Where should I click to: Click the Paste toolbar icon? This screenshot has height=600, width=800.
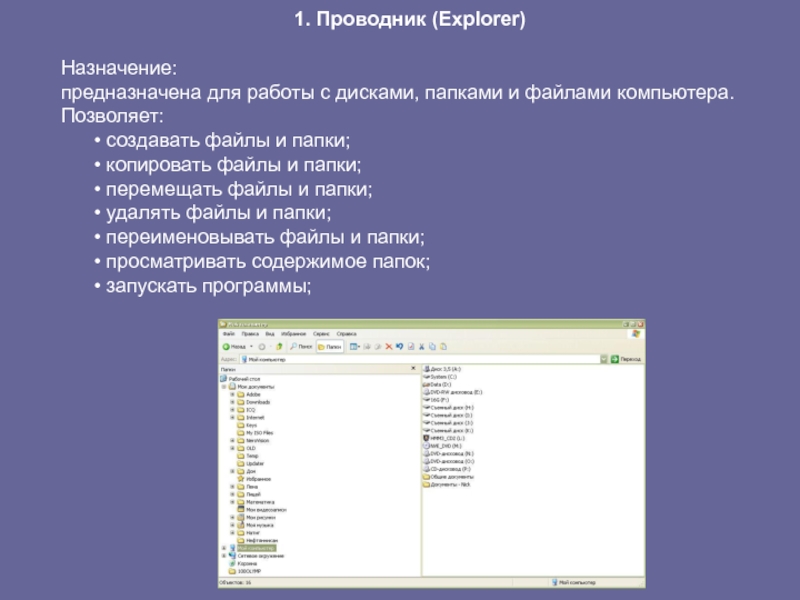(443, 346)
